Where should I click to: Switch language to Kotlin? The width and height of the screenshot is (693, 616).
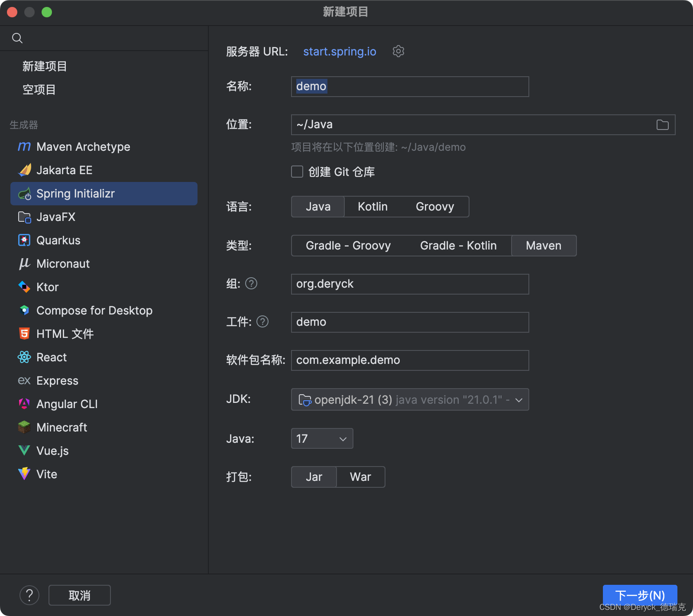tap(372, 207)
